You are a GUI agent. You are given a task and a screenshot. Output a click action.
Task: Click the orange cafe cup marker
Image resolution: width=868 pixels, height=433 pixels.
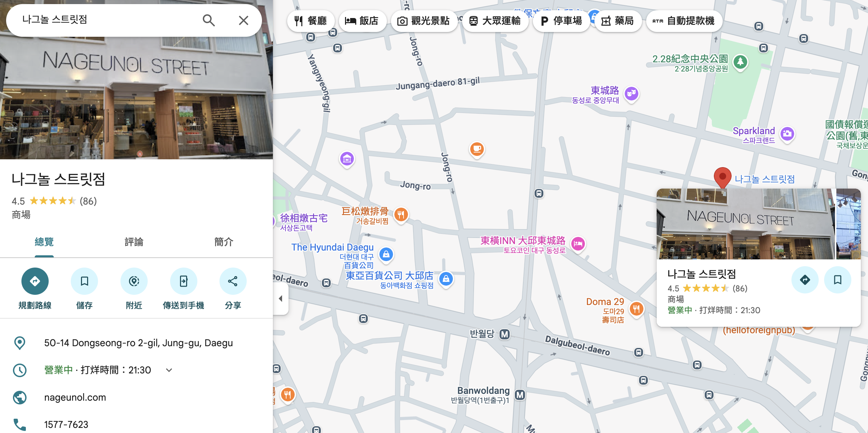[x=477, y=149]
